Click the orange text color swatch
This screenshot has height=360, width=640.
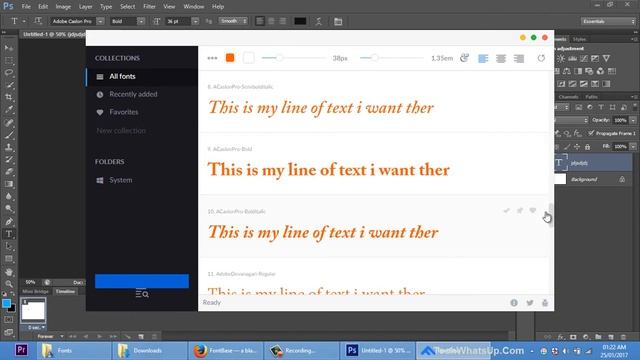pyautogui.click(x=230, y=58)
